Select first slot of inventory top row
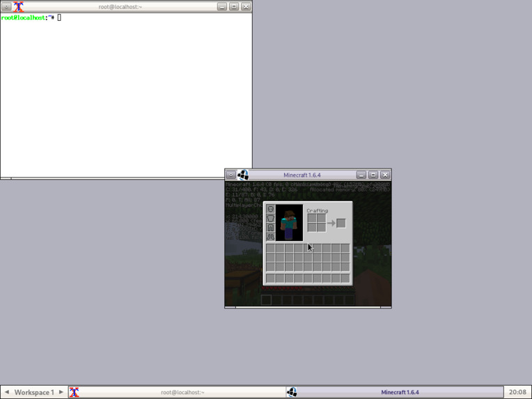Viewport: 532px width, 399px height. (270, 249)
